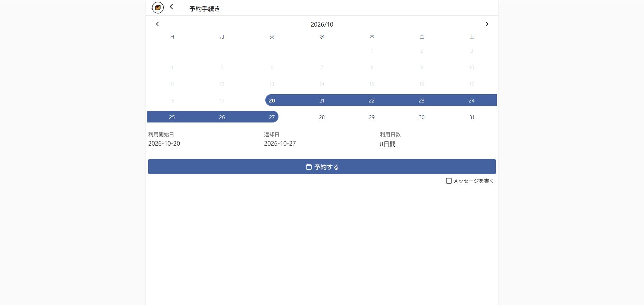Click the 予約する button
The image size is (644, 305).
coord(322,167)
